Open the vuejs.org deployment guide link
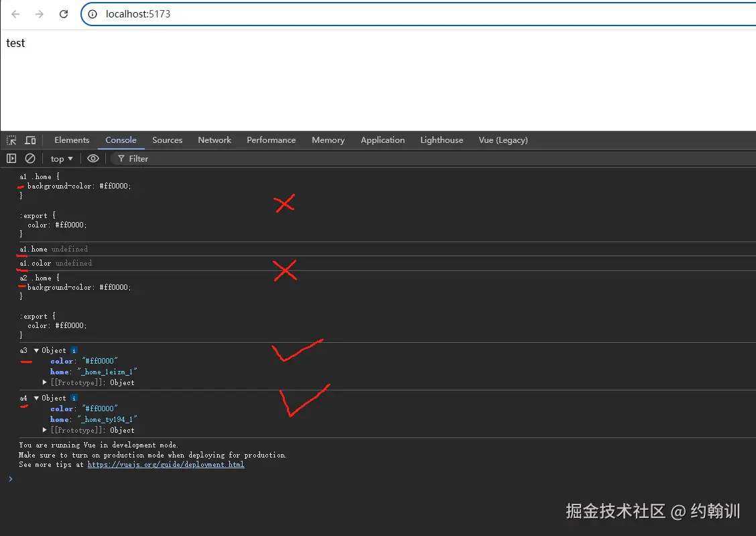The height and width of the screenshot is (536, 756). [166, 465]
